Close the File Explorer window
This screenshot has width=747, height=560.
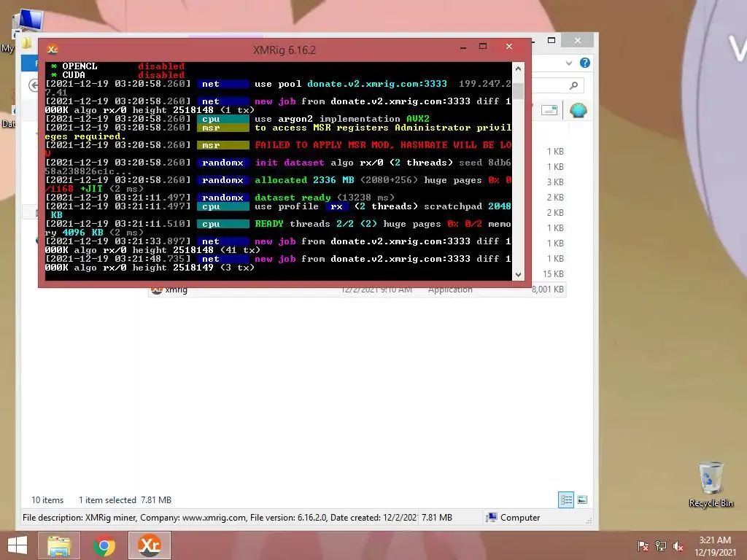tap(578, 41)
